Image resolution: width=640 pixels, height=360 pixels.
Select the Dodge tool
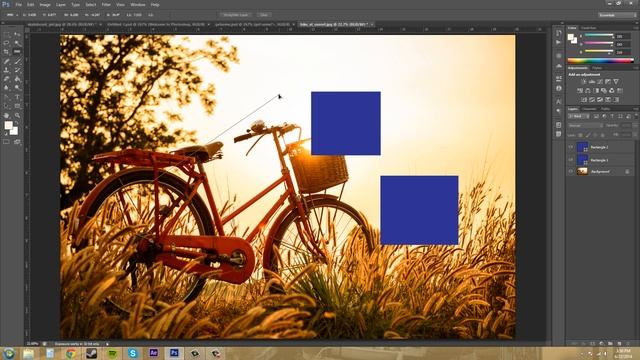pos(17,87)
